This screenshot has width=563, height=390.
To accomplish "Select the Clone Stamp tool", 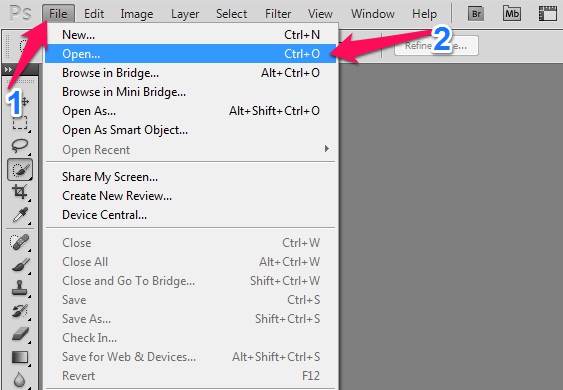I will pos(20,288).
